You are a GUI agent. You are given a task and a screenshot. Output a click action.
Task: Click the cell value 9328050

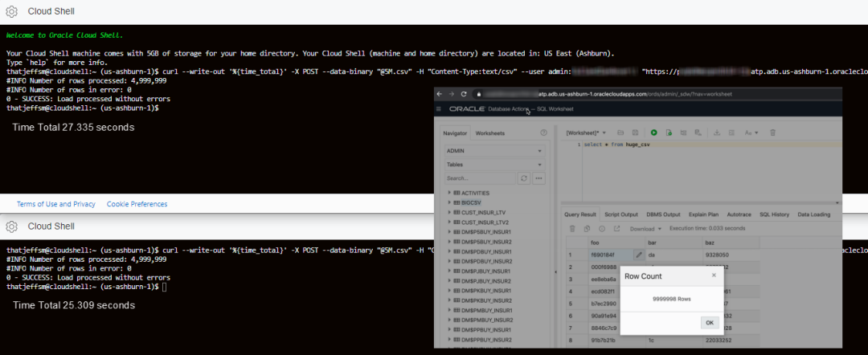pos(717,255)
